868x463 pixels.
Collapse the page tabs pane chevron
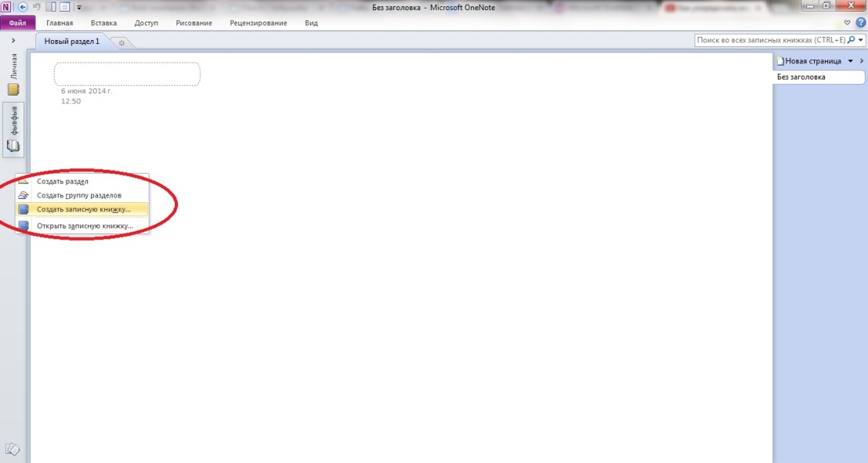pyautogui.click(x=861, y=61)
